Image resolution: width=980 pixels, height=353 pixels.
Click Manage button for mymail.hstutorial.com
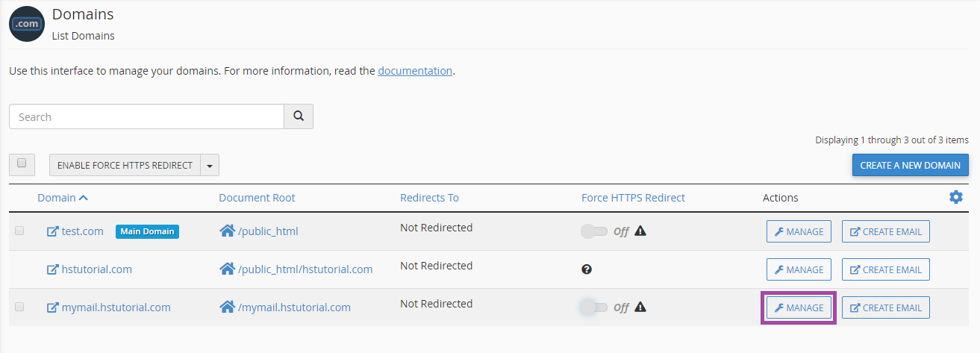tap(799, 307)
